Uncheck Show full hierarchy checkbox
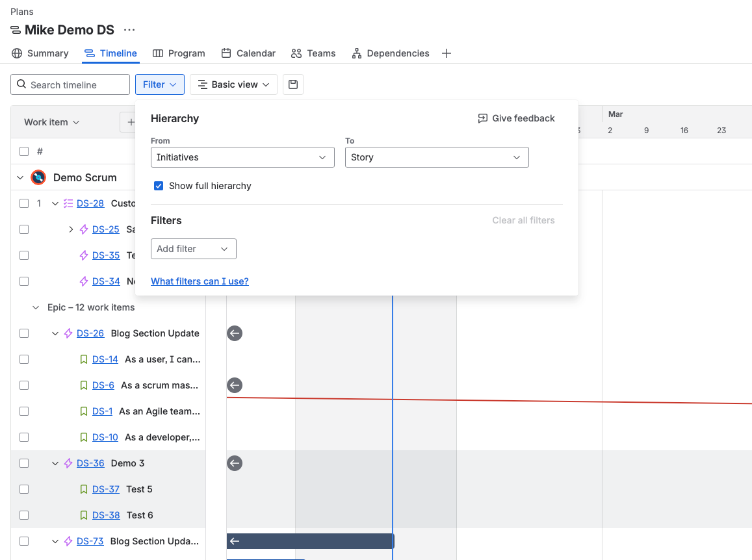The image size is (752, 560). pos(159,186)
